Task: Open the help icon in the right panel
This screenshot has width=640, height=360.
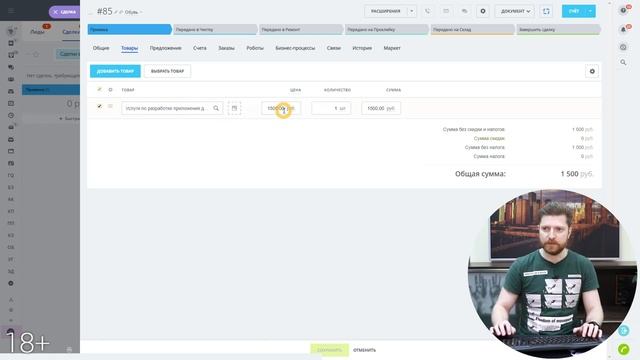Action: pos(623,10)
